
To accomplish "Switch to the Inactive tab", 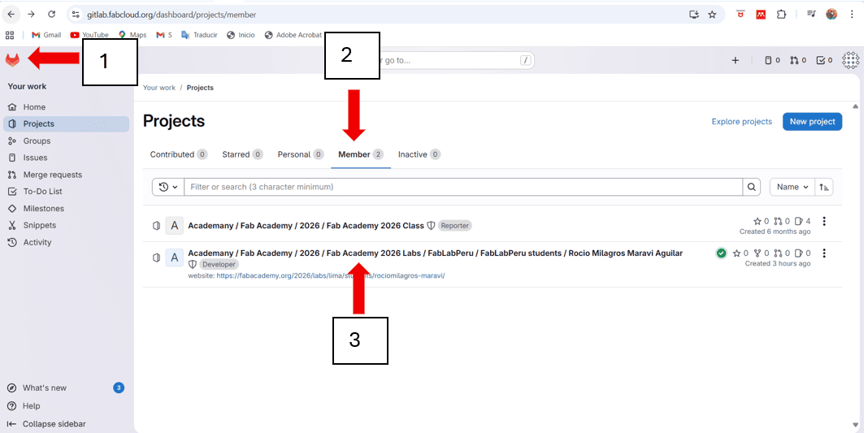I will tap(419, 154).
